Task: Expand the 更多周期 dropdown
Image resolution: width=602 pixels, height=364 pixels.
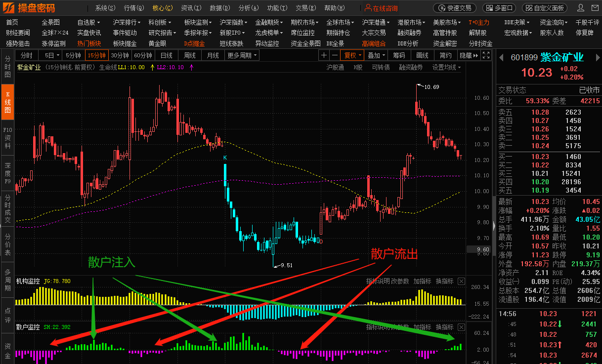Action: 242,55
